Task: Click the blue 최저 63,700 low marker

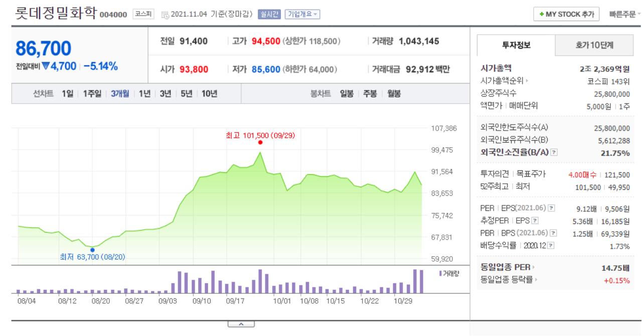Action: 92,250
